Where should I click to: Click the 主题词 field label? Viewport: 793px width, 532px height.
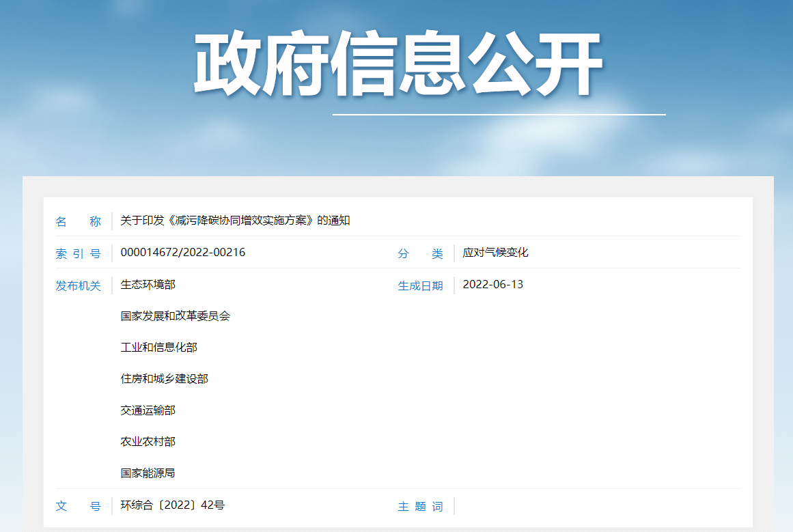[420, 506]
